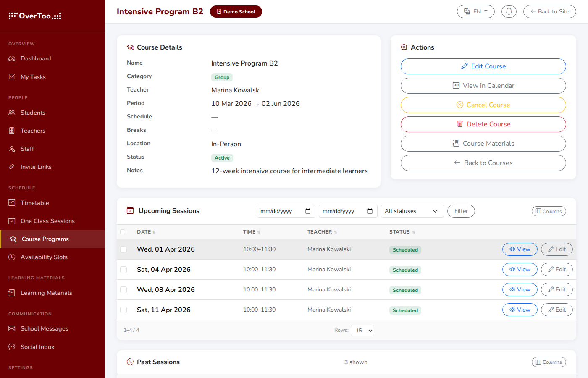
Task: Click the notification bell icon
Action: click(x=509, y=11)
